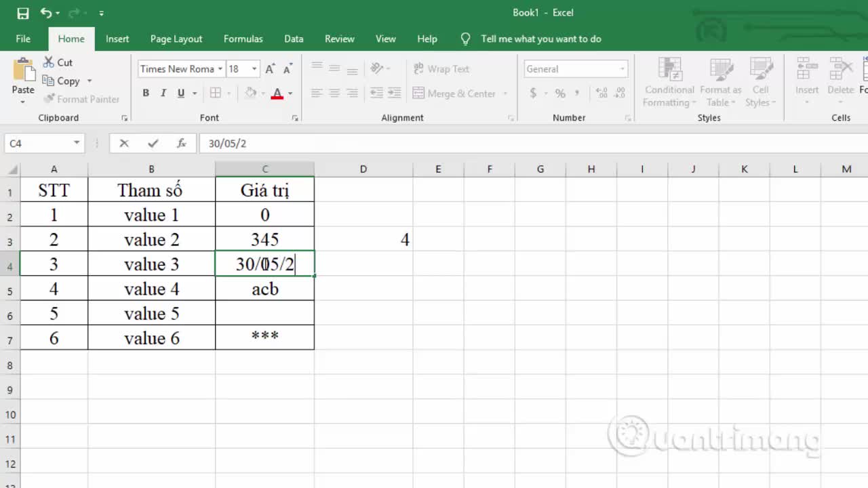The image size is (868, 488).
Task: Cancel the cell entry with the X
Action: (x=124, y=143)
